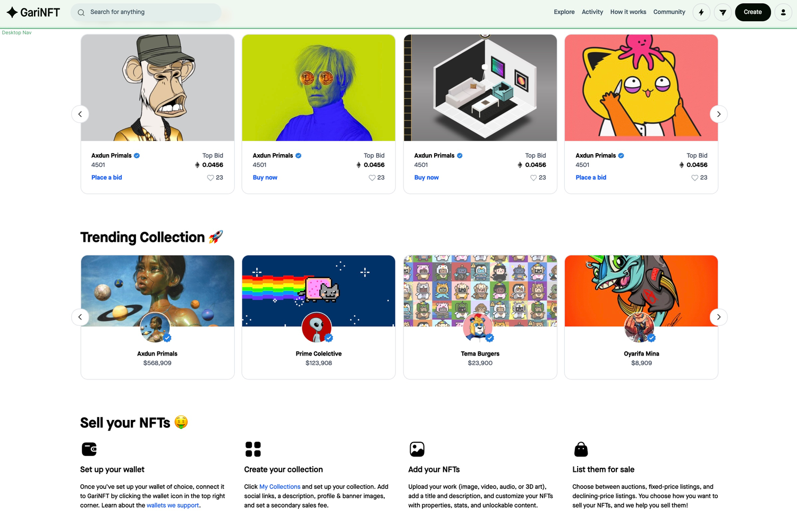Screen dimensions: 797x532
Task: Click verified badge on green portrait card
Action: pyautogui.click(x=298, y=156)
